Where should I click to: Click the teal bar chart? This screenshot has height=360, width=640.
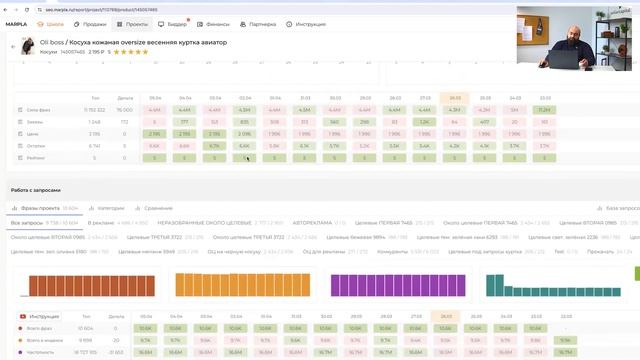553,285
